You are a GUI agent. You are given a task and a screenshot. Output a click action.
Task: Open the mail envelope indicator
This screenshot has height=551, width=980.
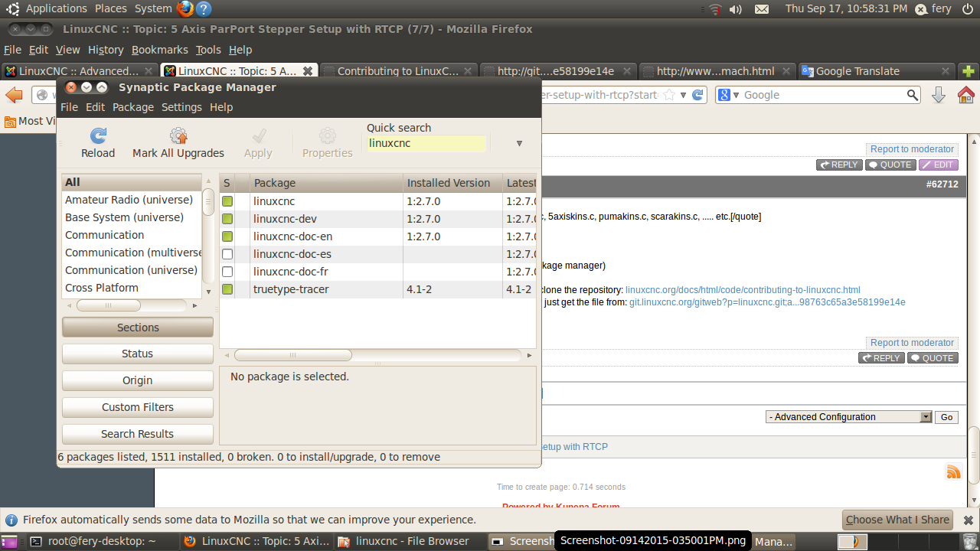(762, 9)
